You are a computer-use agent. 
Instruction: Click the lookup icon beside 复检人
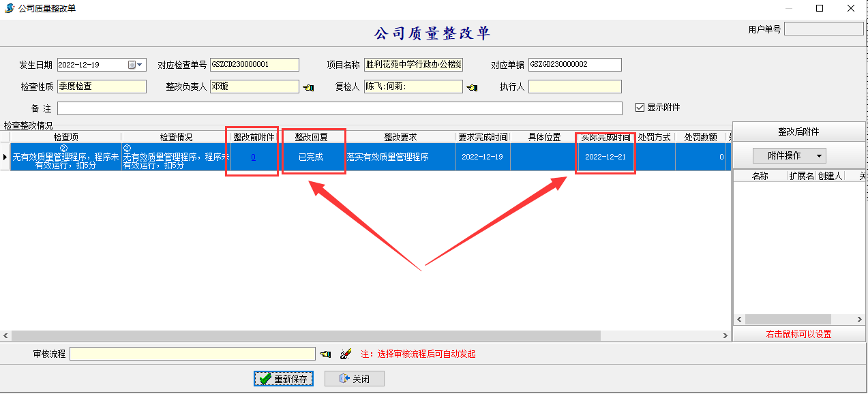pyautogui.click(x=472, y=87)
